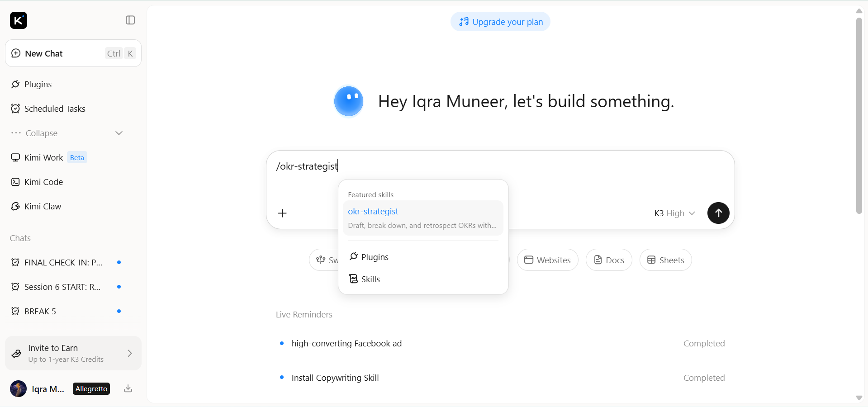
Task: Click the Plugins plug icon in sidebar
Action: 15,84
